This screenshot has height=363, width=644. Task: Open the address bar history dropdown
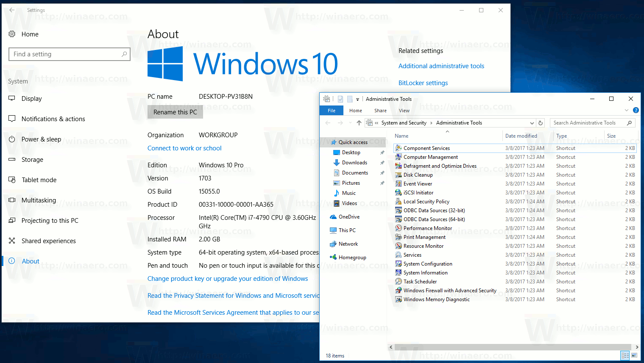532,123
